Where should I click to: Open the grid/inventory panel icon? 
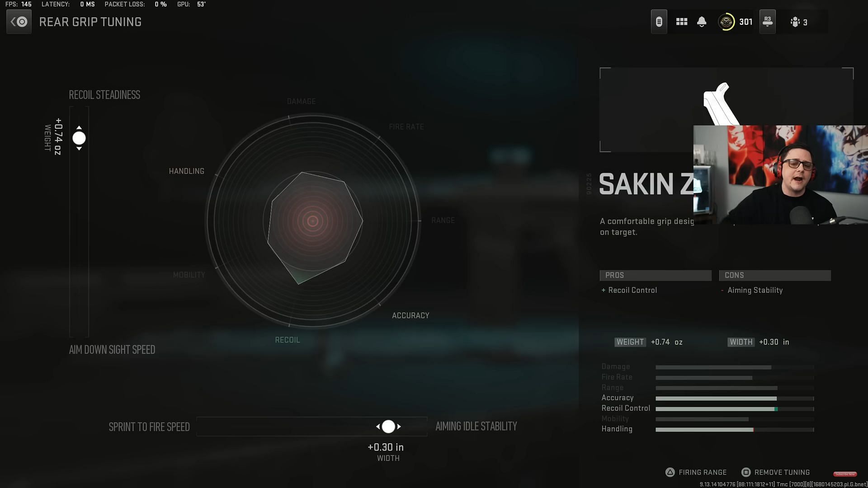[682, 22]
